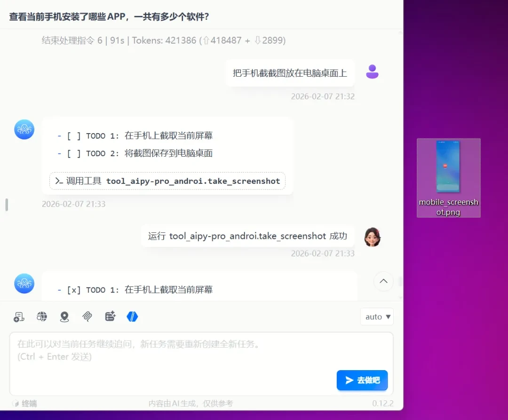Click the purple user avatar icon
This screenshot has height=420, width=508.
372,72
